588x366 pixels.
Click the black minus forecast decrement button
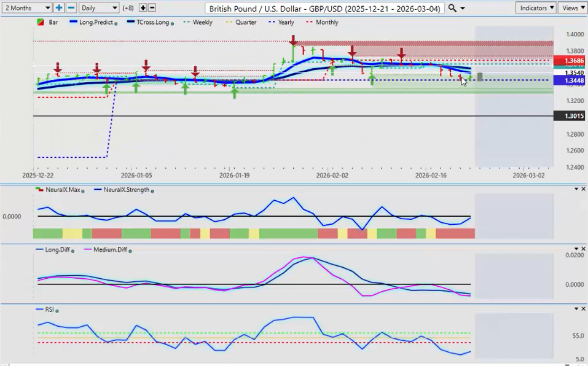tap(152, 8)
